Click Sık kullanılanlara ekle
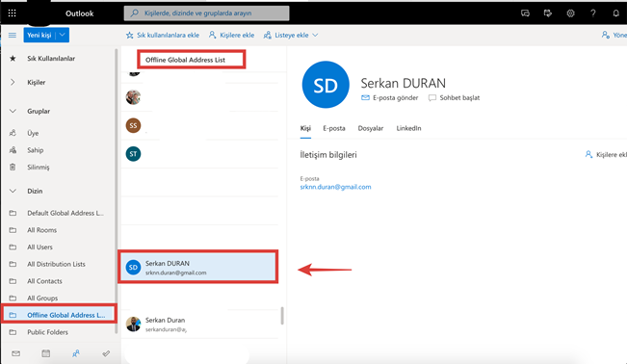 pos(163,36)
